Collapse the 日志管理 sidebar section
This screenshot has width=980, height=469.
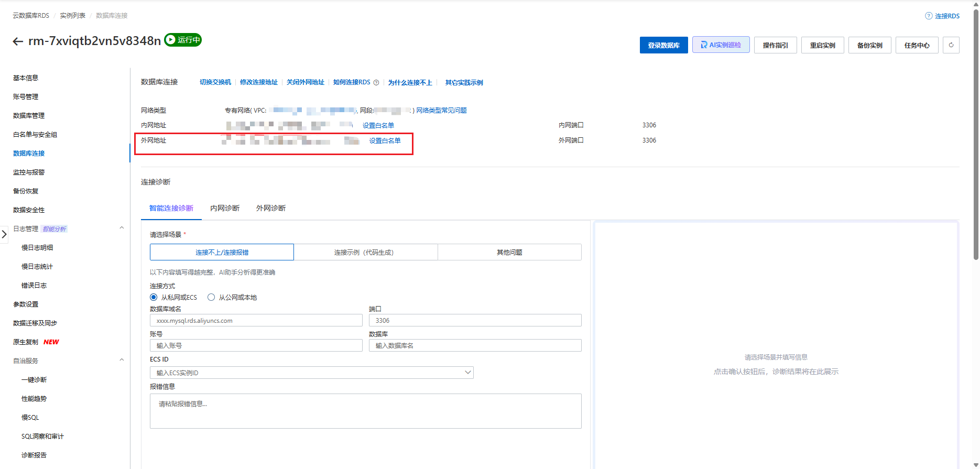point(122,228)
